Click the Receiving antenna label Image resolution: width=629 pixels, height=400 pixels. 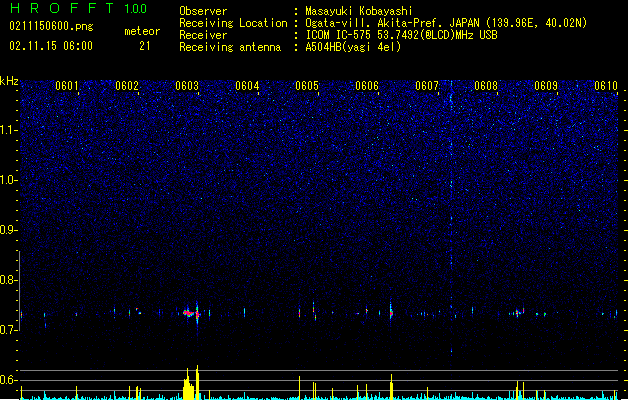tap(230, 47)
